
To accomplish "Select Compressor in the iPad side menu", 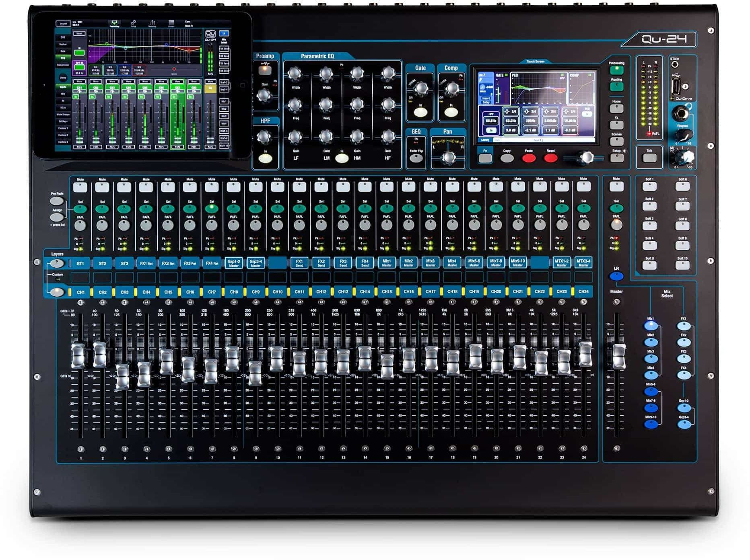I will [63, 65].
